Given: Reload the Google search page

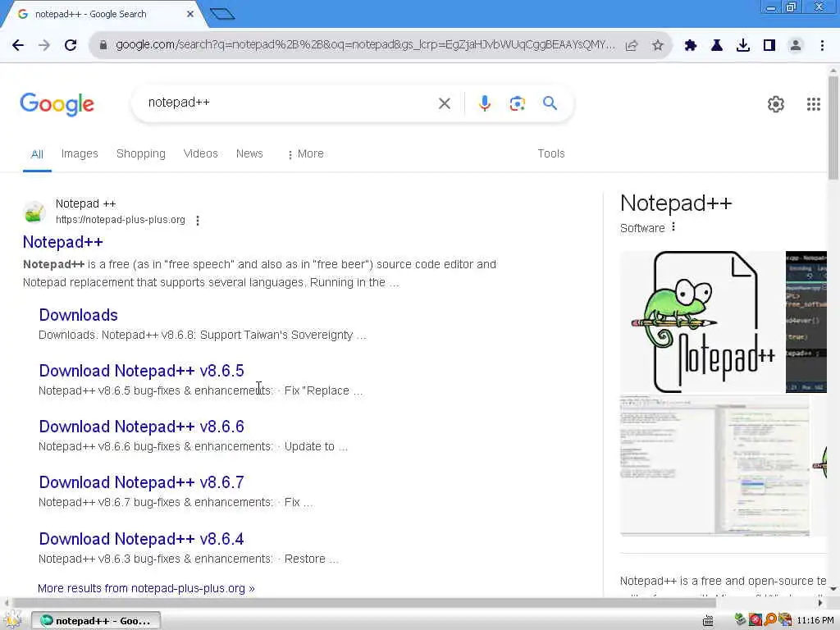Looking at the screenshot, I should 71,45.
